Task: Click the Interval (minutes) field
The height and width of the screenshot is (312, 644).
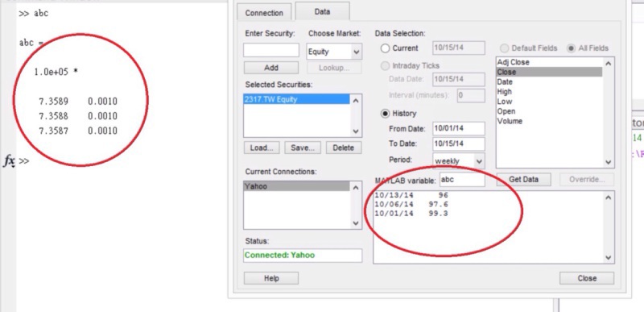Action: click(471, 95)
